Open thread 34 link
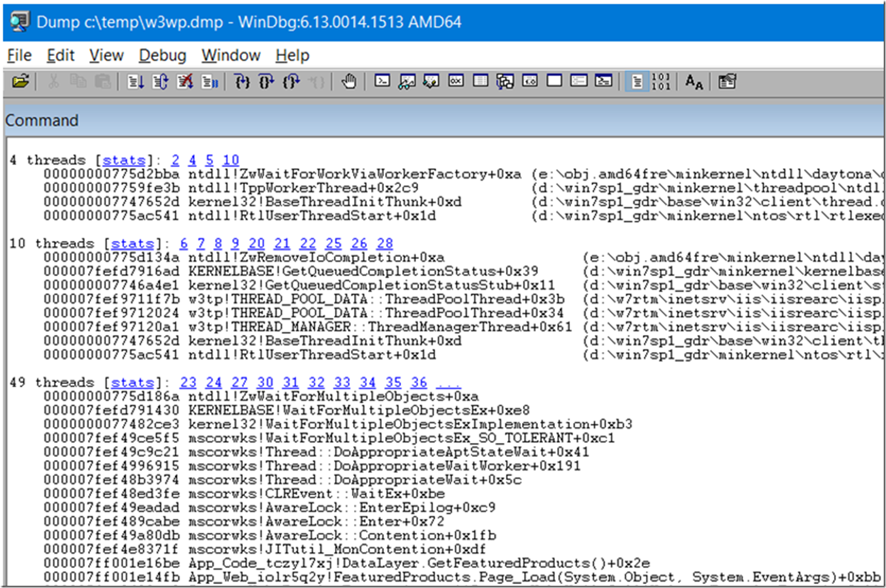 coord(367,383)
